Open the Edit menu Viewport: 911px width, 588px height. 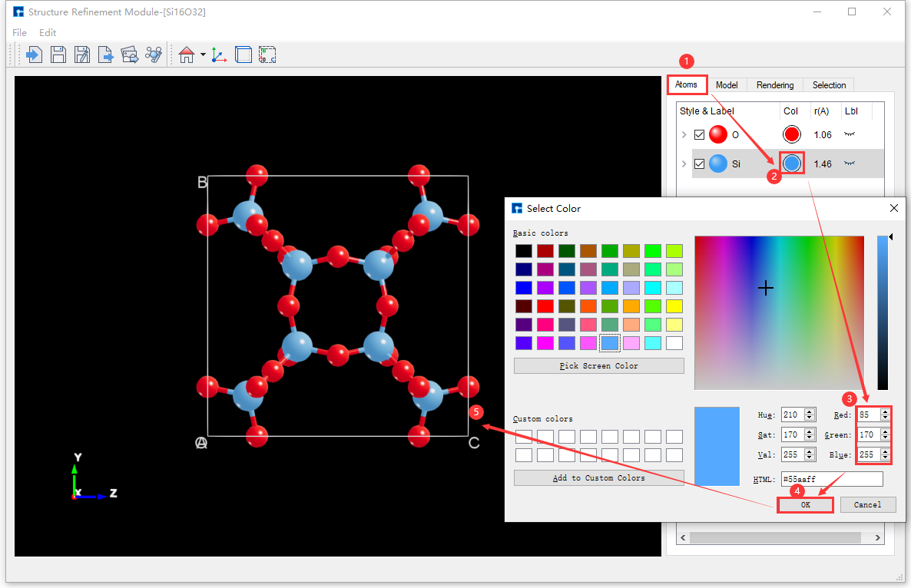click(x=48, y=32)
